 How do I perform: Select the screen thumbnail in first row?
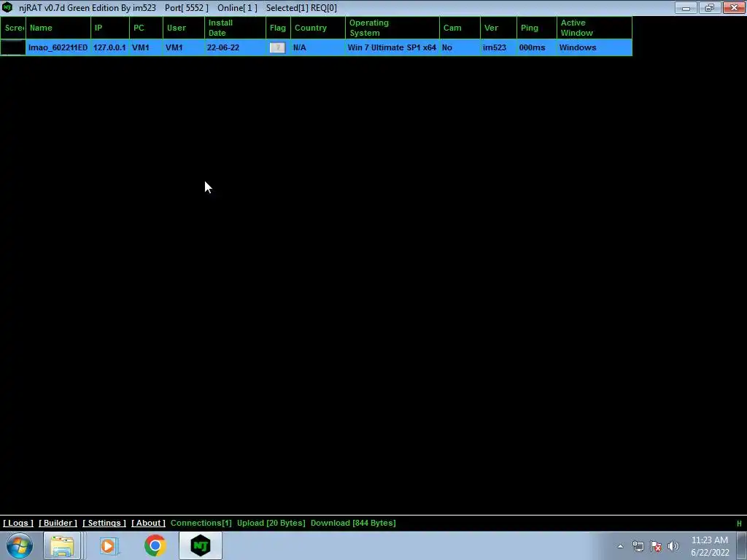[13, 47]
